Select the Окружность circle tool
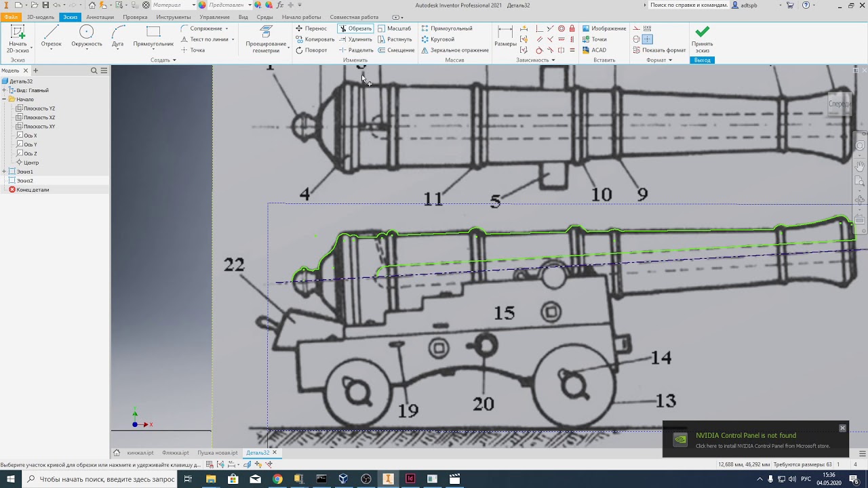The height and width of the screenshot is (488, 868). pyautogui.click(x=87, y=38)
